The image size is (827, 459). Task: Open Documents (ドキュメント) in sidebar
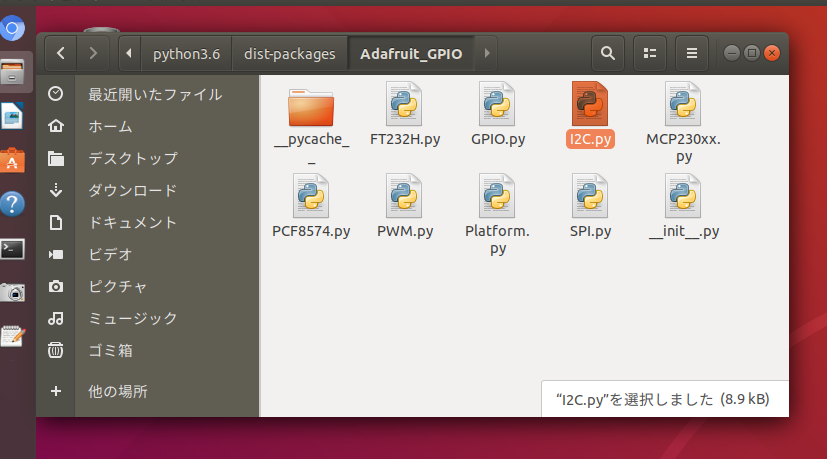tap(133, 223)
